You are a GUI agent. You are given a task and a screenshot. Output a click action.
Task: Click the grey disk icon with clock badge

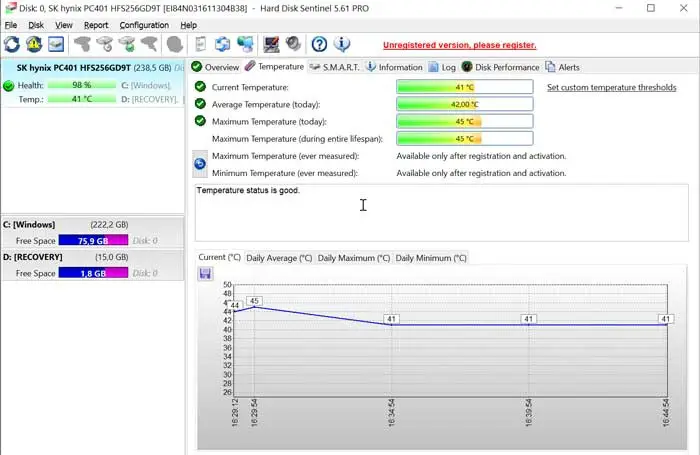click(105, 44)
